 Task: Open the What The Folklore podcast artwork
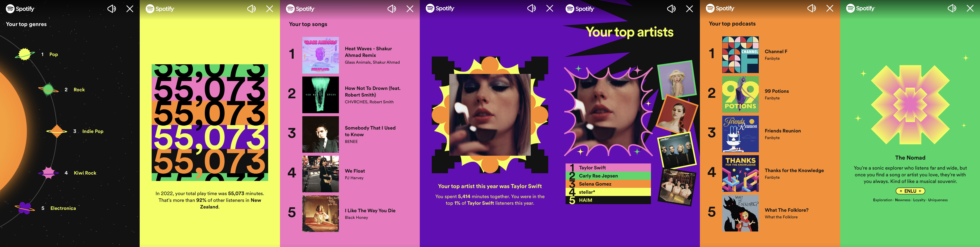(740, 213)
